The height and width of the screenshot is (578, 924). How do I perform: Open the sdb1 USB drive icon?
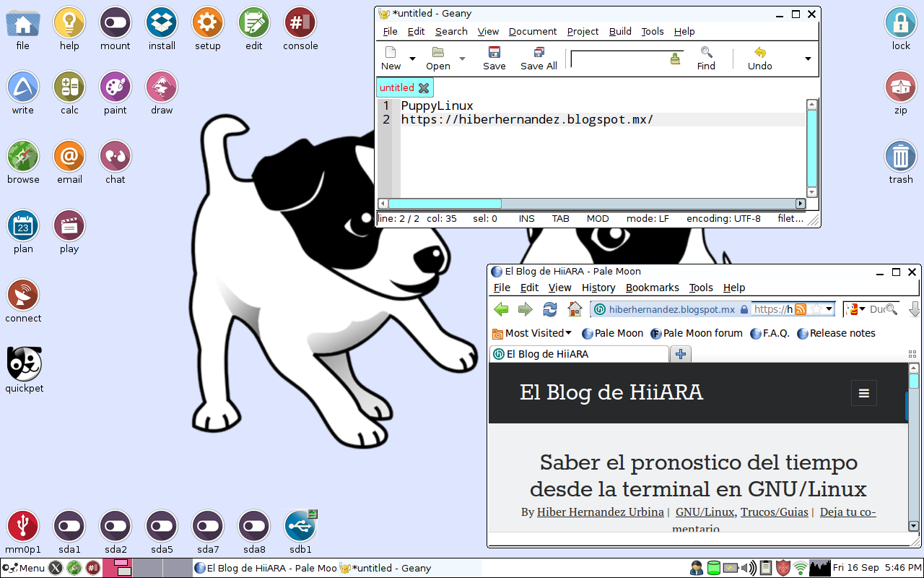click(x=300, y=532)
